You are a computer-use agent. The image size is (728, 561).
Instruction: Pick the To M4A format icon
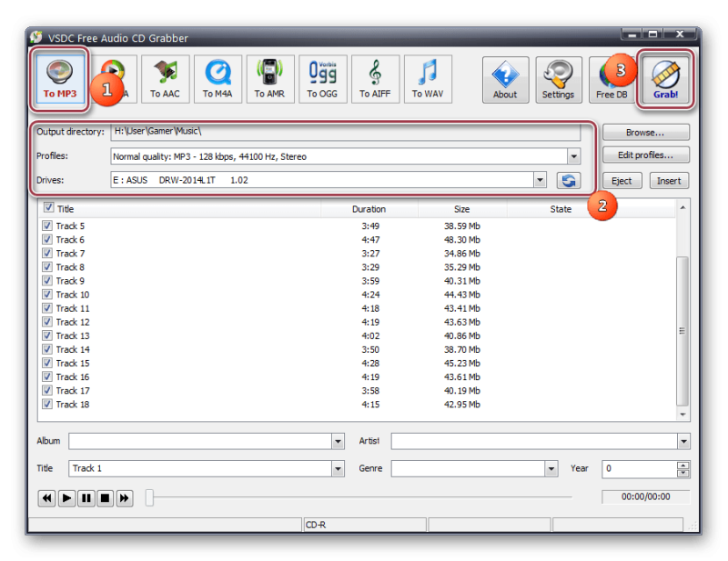217,79
